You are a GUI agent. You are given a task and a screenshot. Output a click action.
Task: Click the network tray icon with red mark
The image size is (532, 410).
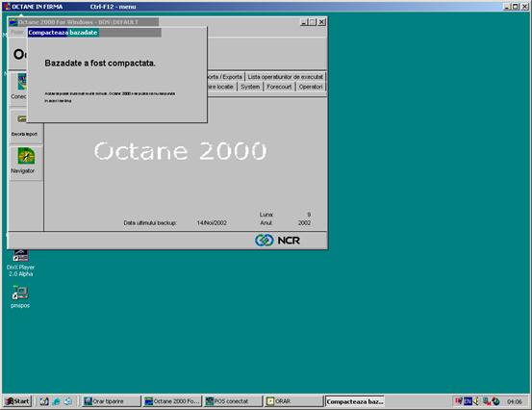[487, 401]
